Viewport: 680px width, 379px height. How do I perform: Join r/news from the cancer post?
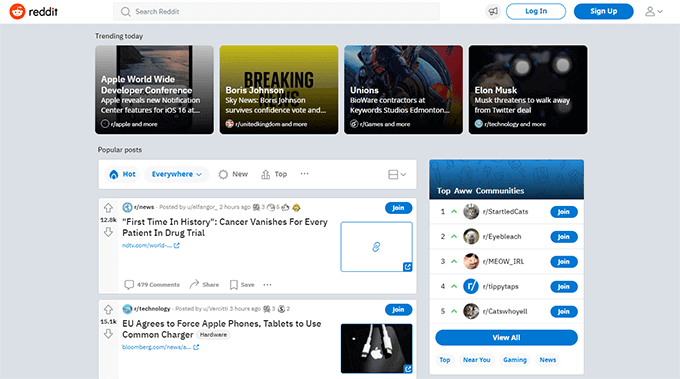click(x=399, y=208)
